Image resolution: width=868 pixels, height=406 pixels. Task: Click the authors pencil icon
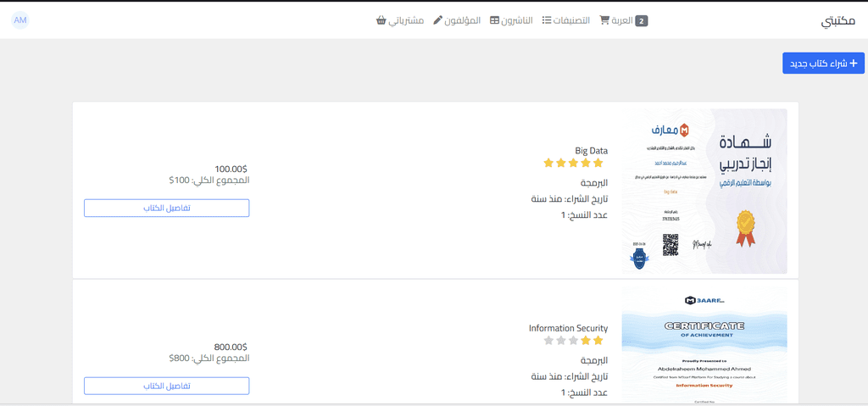click(x=438, y=20)
